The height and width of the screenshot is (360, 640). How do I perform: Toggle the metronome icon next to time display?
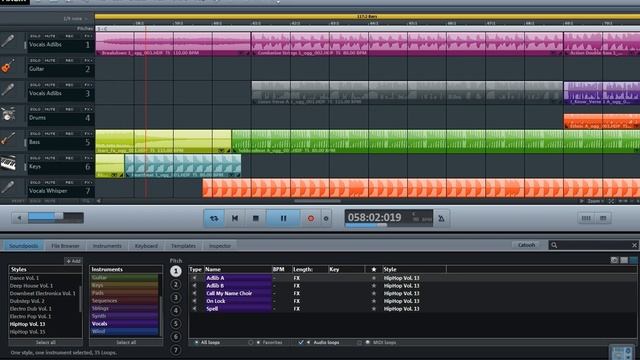click(441, 218)
